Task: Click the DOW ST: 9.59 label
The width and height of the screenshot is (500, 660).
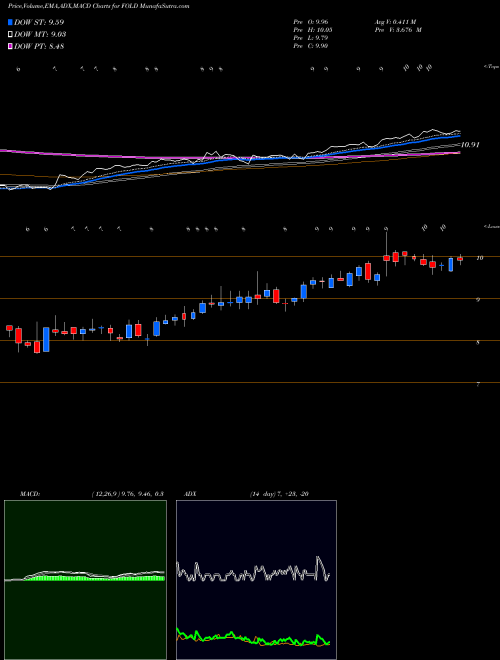Action: 39,22
